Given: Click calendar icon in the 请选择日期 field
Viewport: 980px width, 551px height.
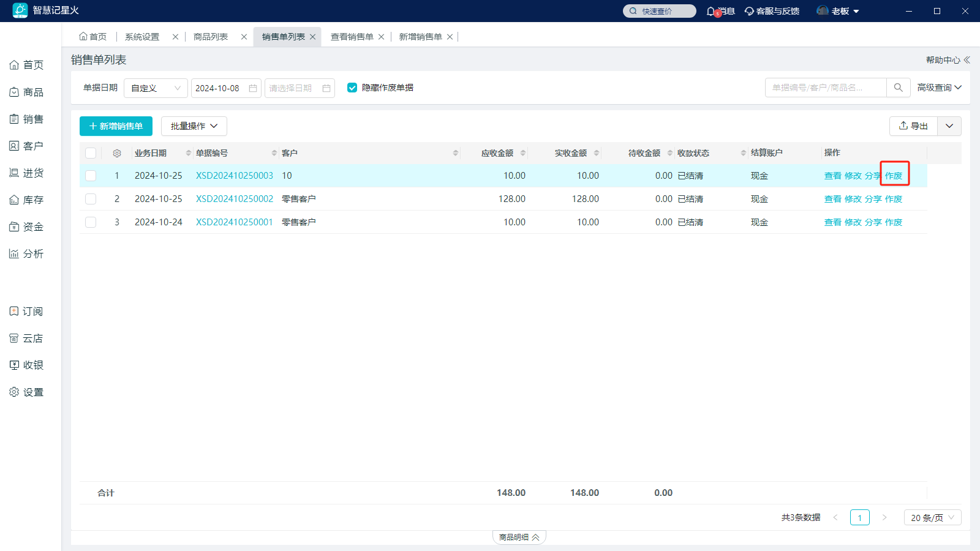Looking at the screenshot, I should click(x=326, y=88).
